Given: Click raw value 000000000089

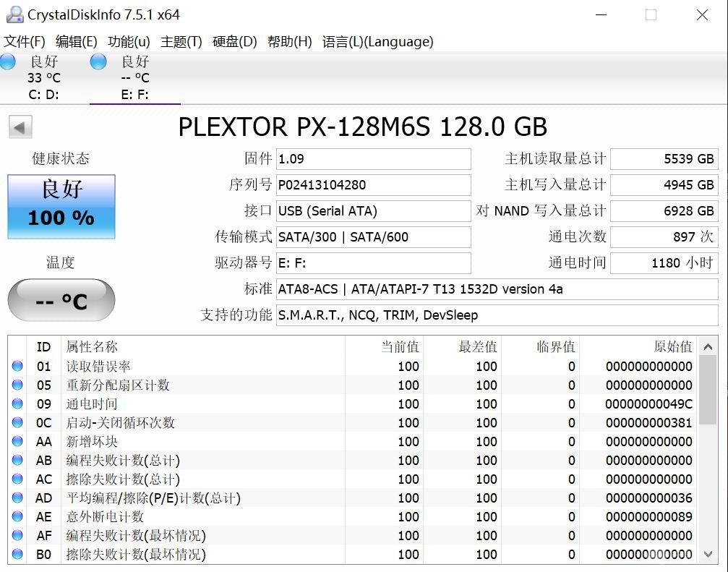Looking at the screenshot, I should coord(648,517).
